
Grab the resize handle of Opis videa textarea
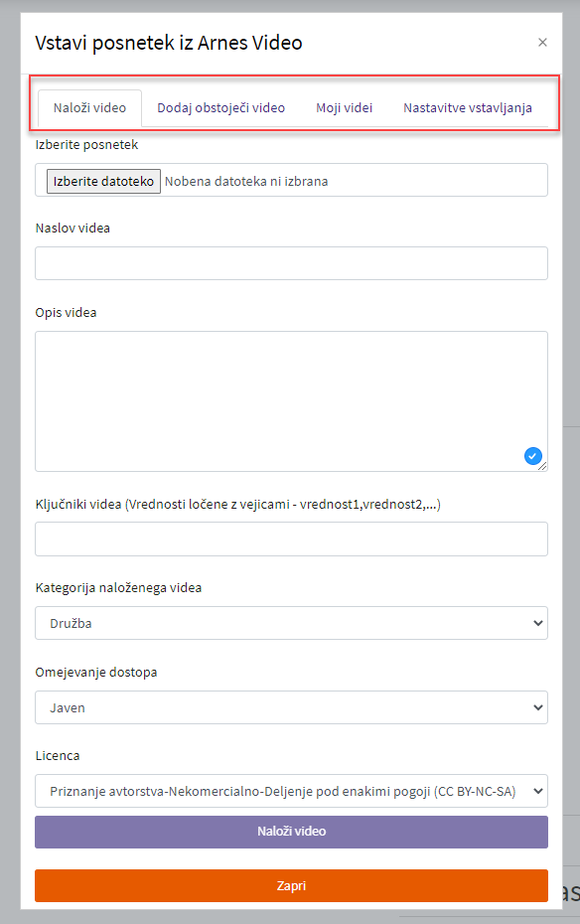coord(543,467)
